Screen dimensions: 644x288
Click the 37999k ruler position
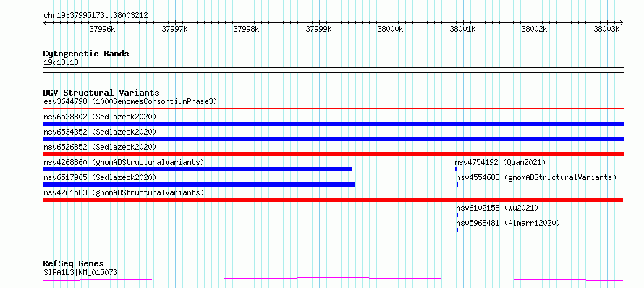click(x=318, y=29)
